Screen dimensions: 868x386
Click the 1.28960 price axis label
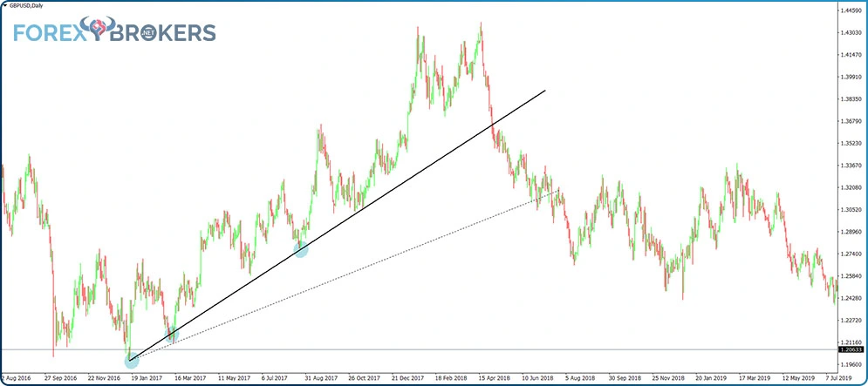coord(851,232)
